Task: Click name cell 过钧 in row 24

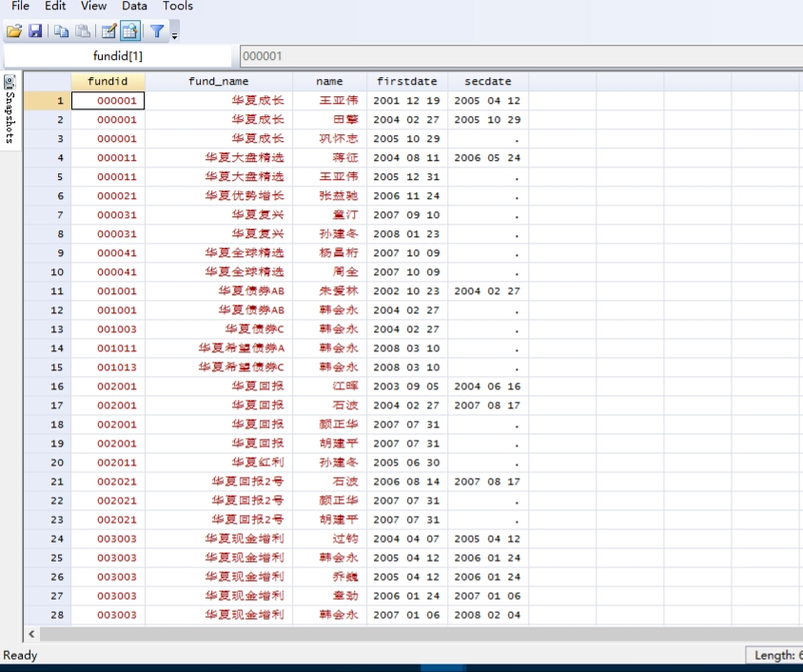Action: coord(330,539)
